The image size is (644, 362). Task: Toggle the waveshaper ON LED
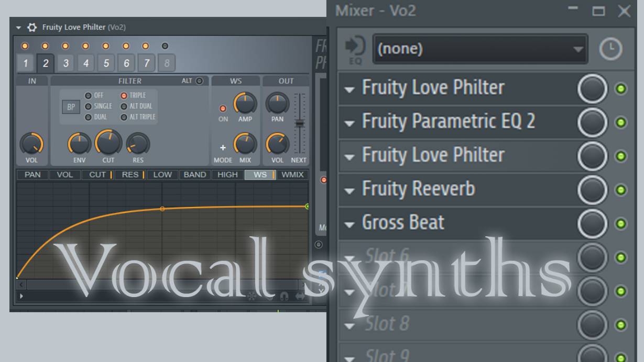(223, 108)
